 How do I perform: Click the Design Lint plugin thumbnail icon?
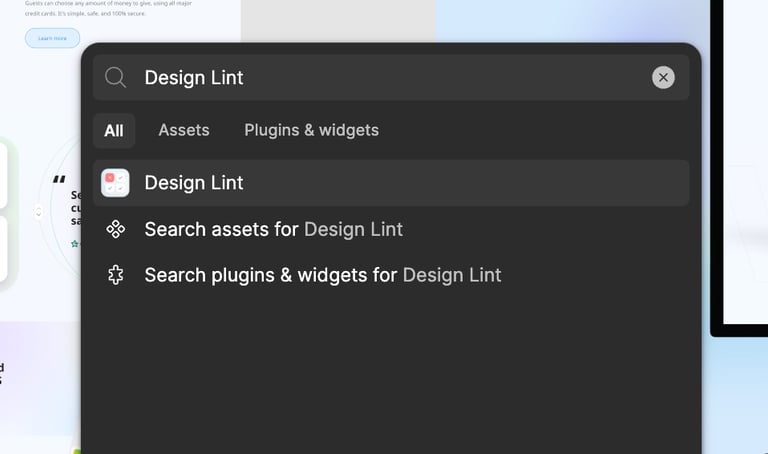tap(116, 183)
